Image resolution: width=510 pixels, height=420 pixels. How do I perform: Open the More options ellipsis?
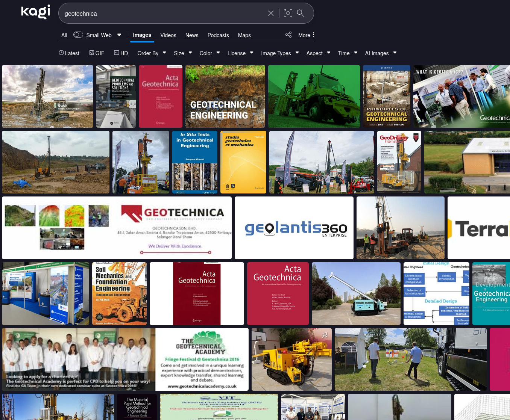pyautogui.click(x=306, y=35)
